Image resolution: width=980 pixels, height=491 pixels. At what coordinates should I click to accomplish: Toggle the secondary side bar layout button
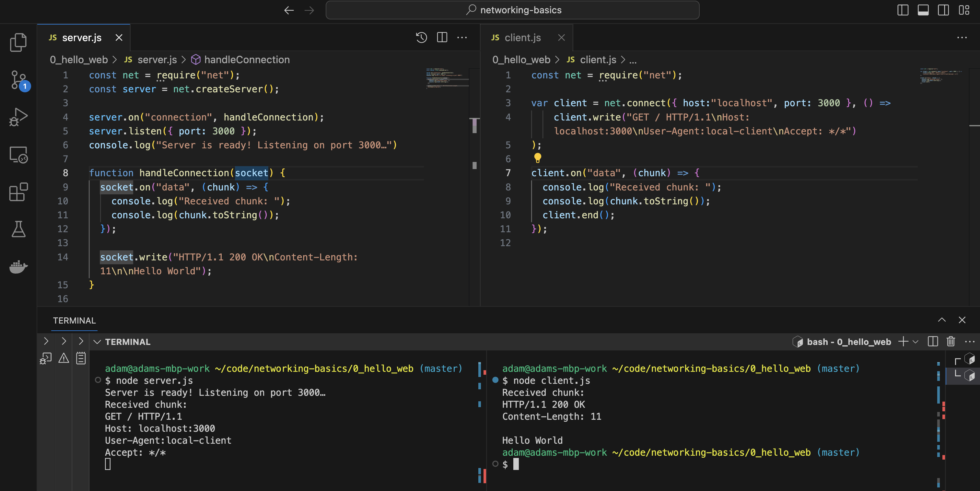[x=943, y=10]
